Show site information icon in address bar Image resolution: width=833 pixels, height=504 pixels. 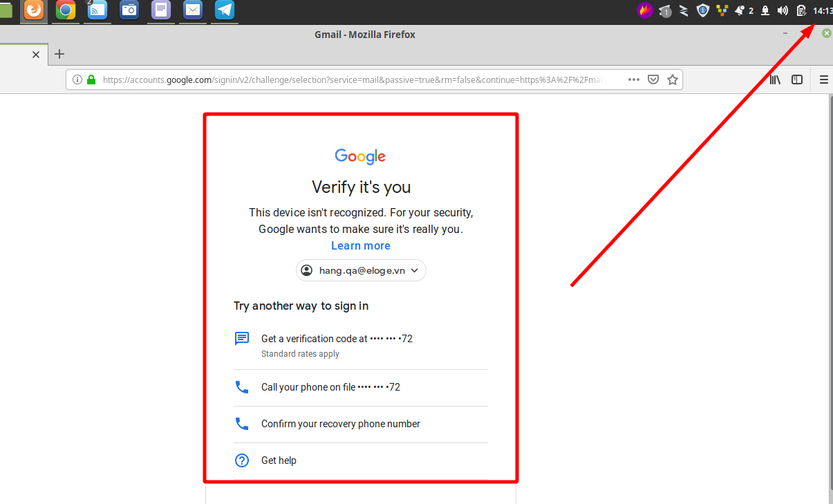77,80
